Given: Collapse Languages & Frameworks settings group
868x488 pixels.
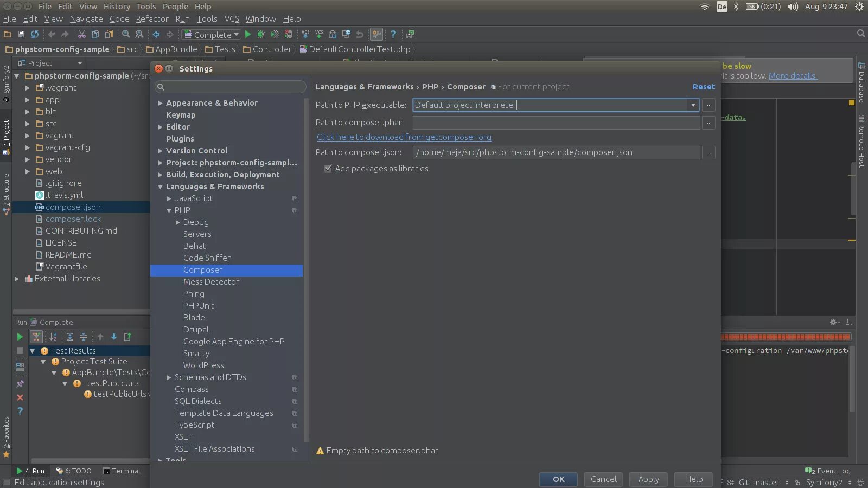Looking at the screenshot, I should coord(160,187).
